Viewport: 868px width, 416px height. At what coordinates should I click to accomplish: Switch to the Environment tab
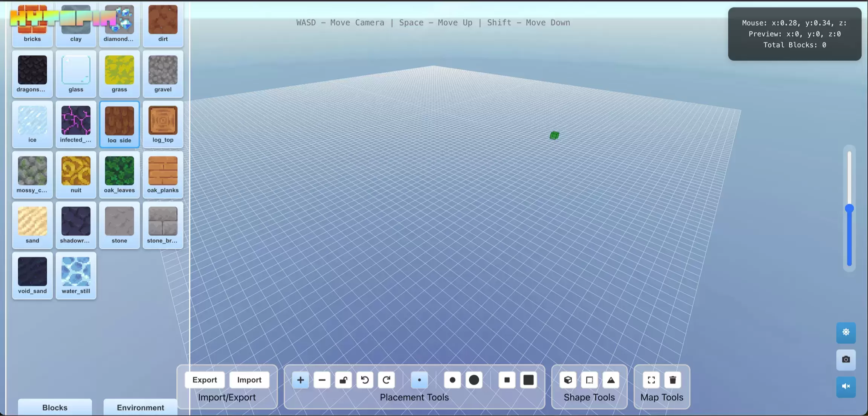[140, 407]
